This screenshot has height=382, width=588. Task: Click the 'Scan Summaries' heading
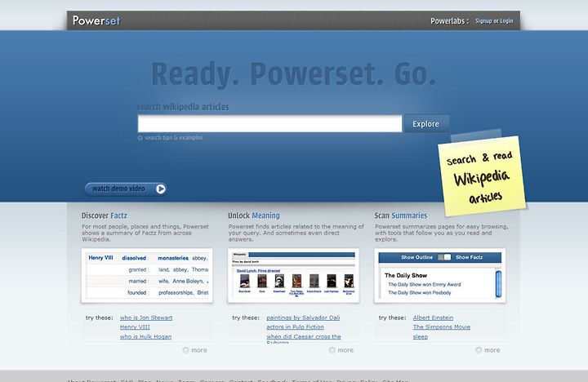pos(401,215)
